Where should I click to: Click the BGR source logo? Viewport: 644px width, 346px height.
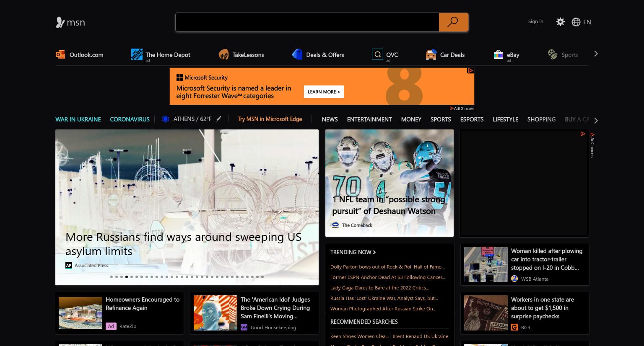(x=514, y=327)
